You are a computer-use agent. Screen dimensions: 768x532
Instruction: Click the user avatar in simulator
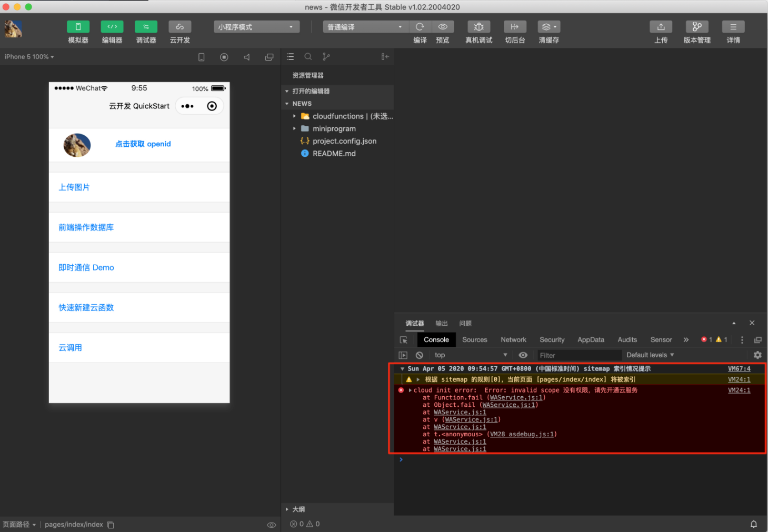click(77, 145)
